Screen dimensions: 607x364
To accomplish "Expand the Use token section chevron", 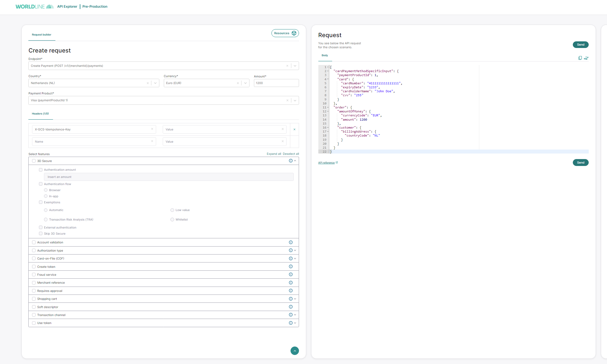I will tap(295, 323).
